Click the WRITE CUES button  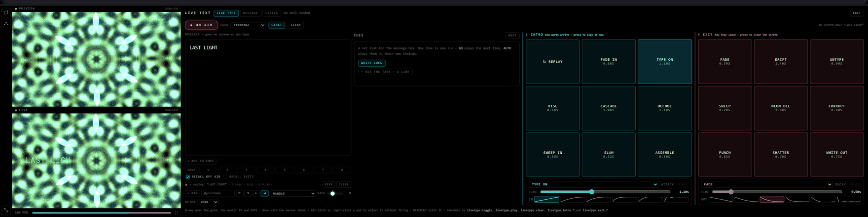[x=372, y=63]
